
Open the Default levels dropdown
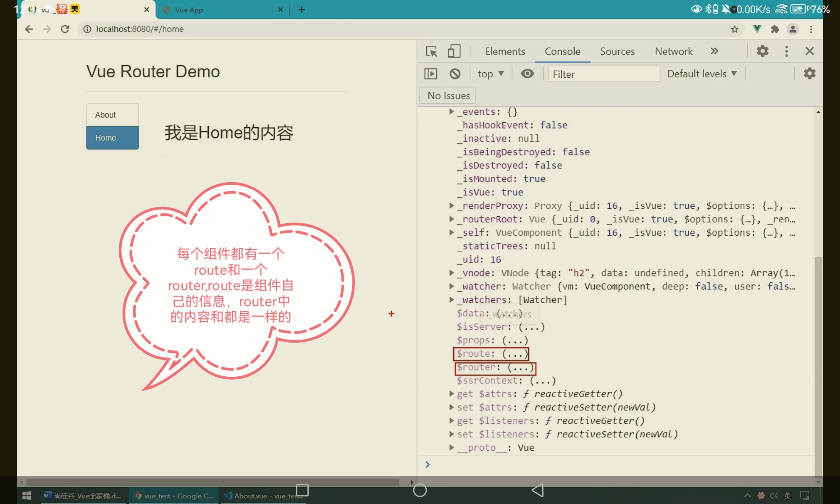[x=702, y=74]
